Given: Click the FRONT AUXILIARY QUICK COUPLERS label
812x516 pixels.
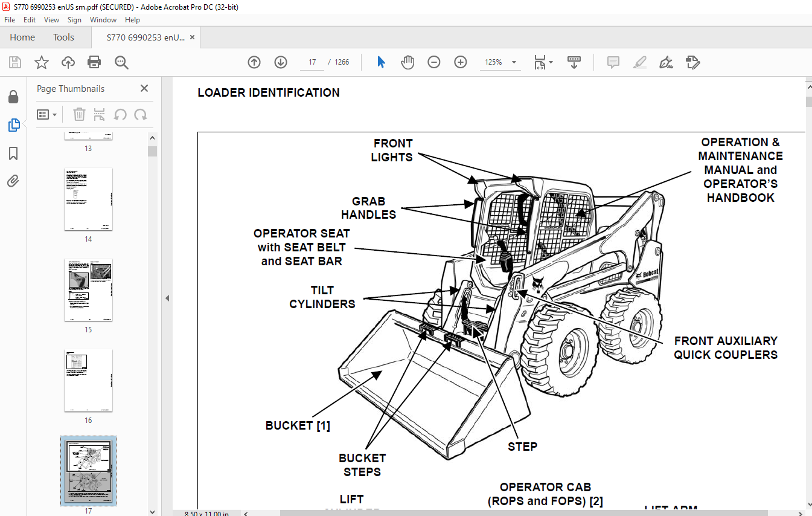Looking at the screenshot, I should coord(726,348).
